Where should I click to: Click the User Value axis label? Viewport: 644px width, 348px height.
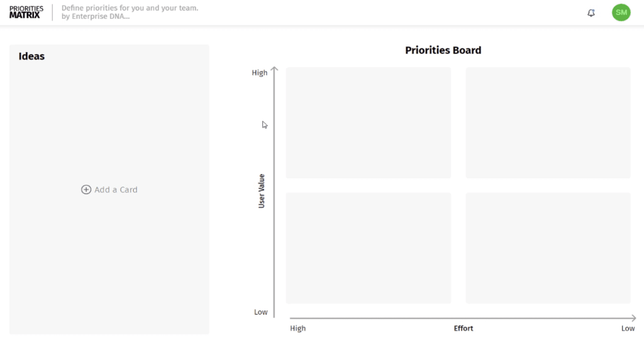click(261, 191)
